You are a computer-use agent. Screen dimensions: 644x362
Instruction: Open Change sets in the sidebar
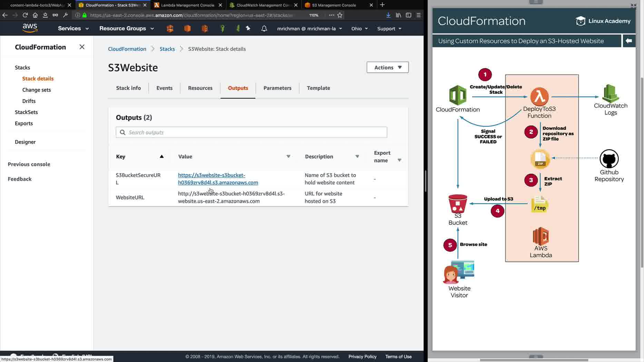[37, 90]
